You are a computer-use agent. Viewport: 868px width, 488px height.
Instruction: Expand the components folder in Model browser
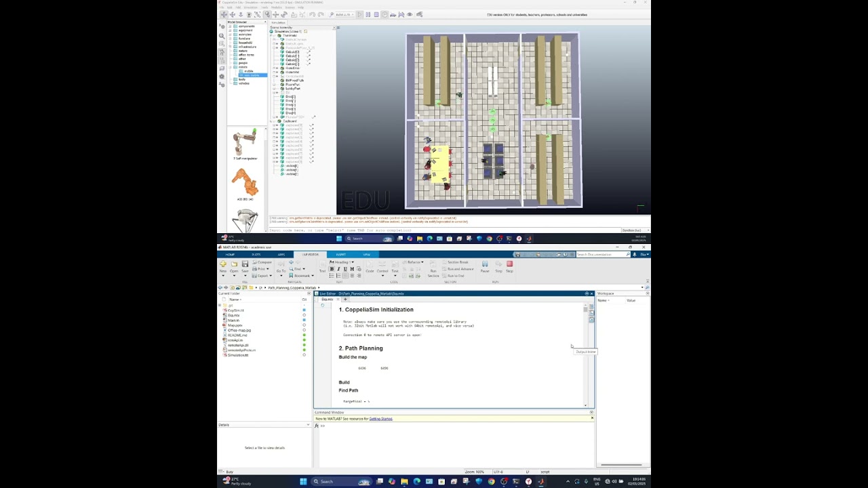[x=231, y=26]
